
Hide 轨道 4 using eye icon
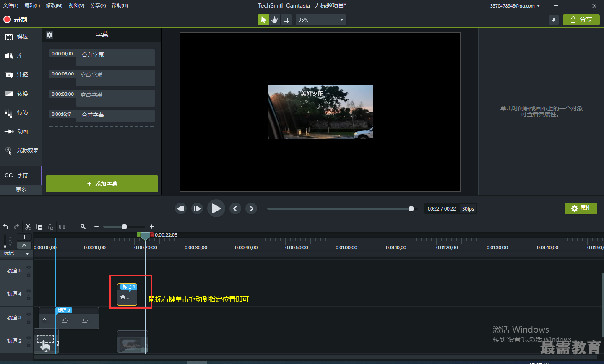pos(29,291)
